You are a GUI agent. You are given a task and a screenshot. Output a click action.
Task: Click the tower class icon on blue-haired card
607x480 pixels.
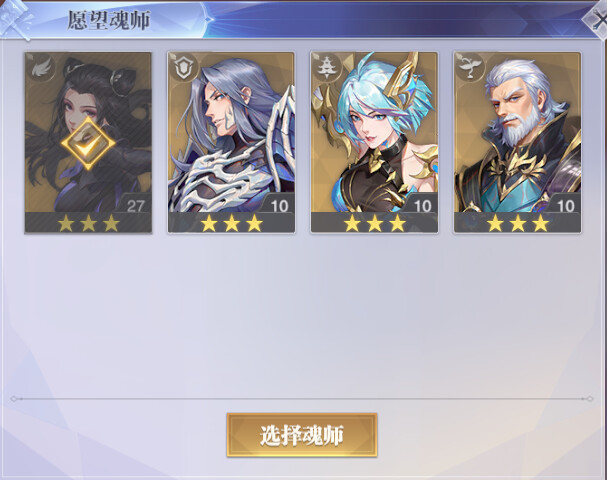[x=327, y=68]
